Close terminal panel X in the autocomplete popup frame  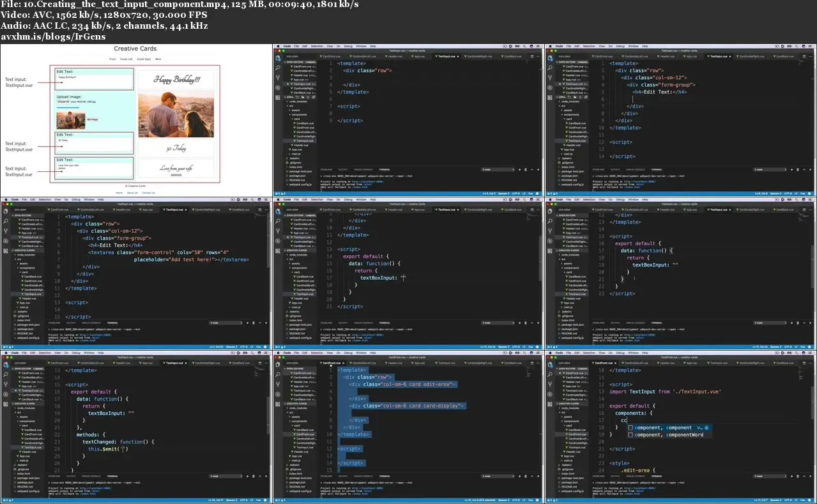[x=811, y=476]
